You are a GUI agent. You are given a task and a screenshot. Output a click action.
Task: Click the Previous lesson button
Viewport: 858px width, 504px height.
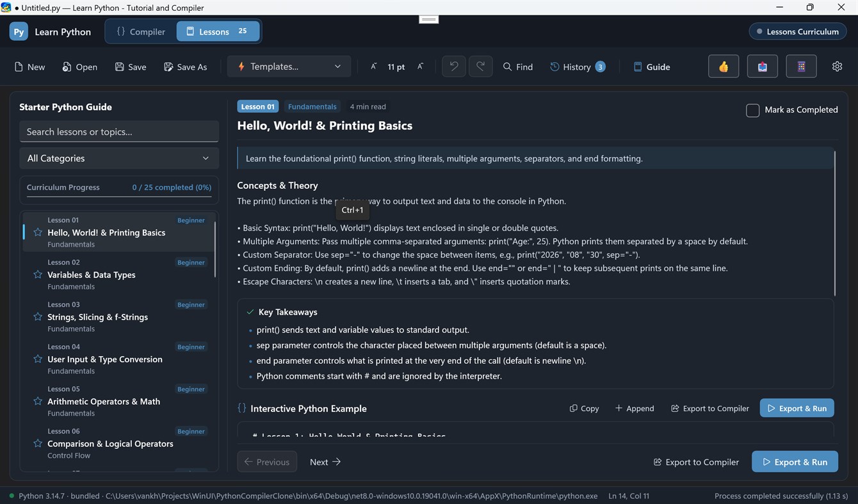click(x=267, y=462)
